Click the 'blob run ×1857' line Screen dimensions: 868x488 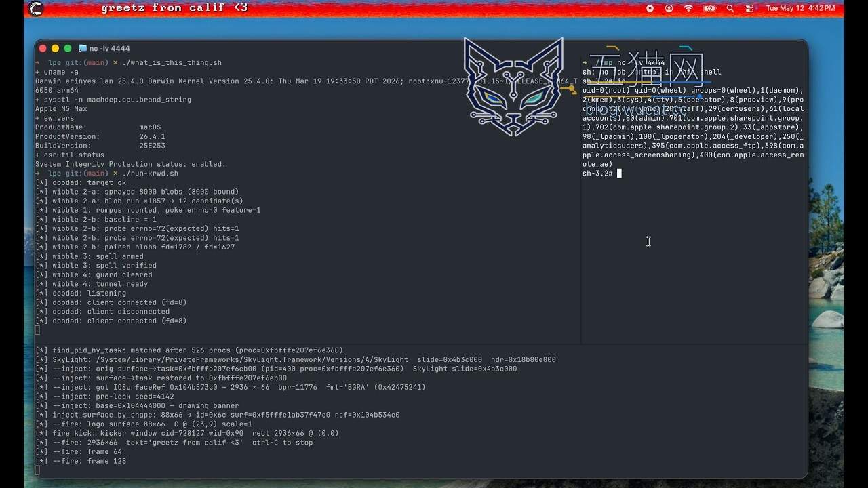(139, 201)
